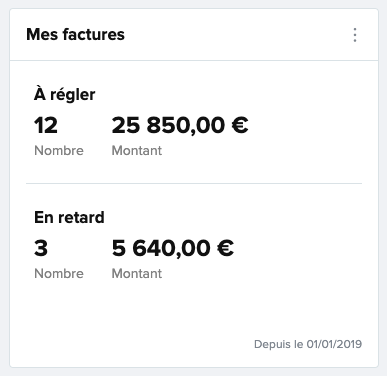Click the euro symbol in À régler amount
The height and width of the screenshot is (376, 387).
(x=240, y=125)
